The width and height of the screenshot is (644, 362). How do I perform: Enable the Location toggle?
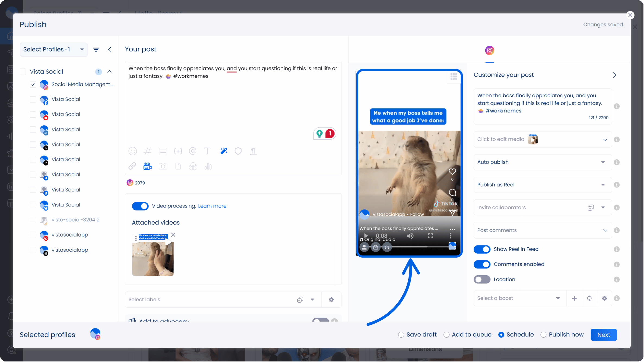tap(482, 279)
